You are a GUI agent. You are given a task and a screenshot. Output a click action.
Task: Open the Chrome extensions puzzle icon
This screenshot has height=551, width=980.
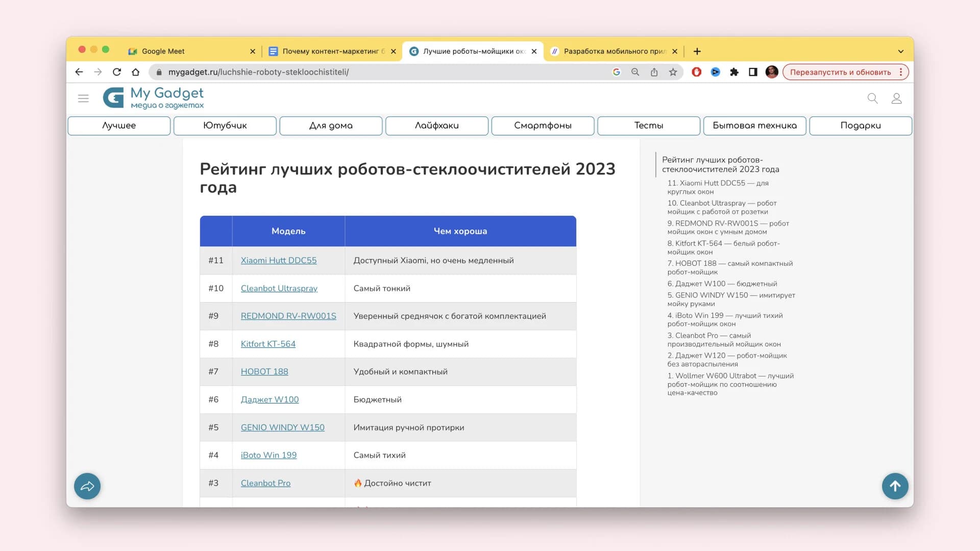pyautogui.click(x=734, y=72)
